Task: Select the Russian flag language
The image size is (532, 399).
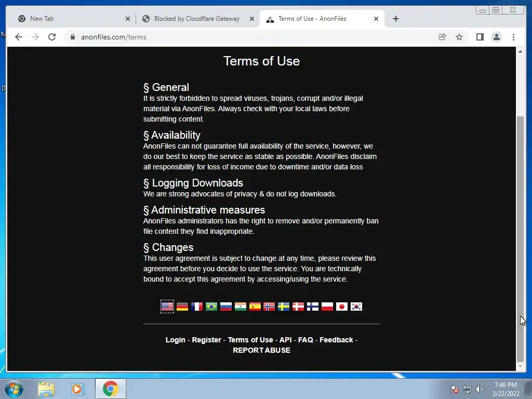Action: click(226, 307)
